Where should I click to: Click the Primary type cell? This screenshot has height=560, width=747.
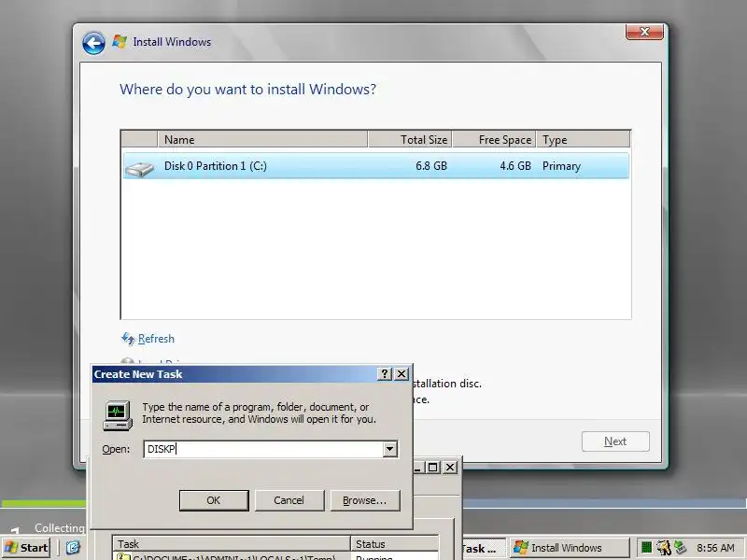coord(561,166)
